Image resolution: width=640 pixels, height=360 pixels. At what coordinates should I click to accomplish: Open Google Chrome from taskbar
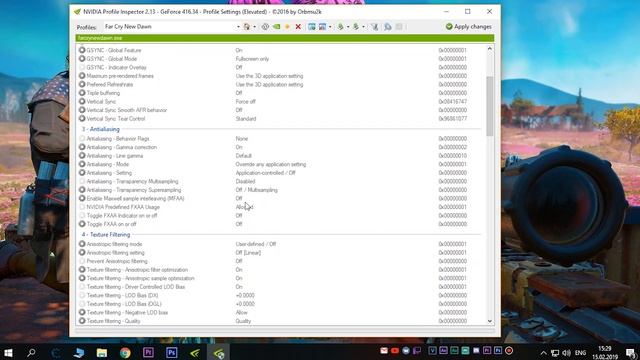125,352
